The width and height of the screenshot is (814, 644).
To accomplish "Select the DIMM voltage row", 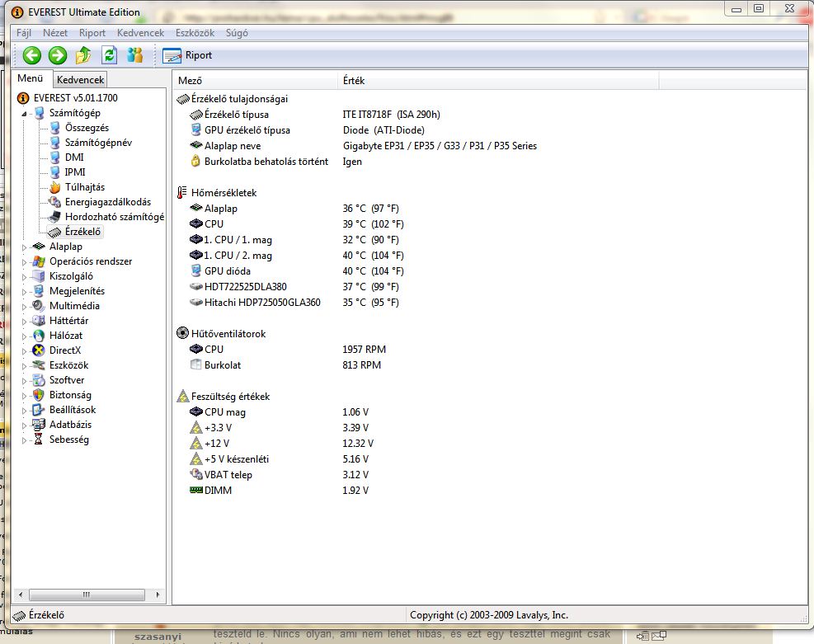I will (280, 490).
